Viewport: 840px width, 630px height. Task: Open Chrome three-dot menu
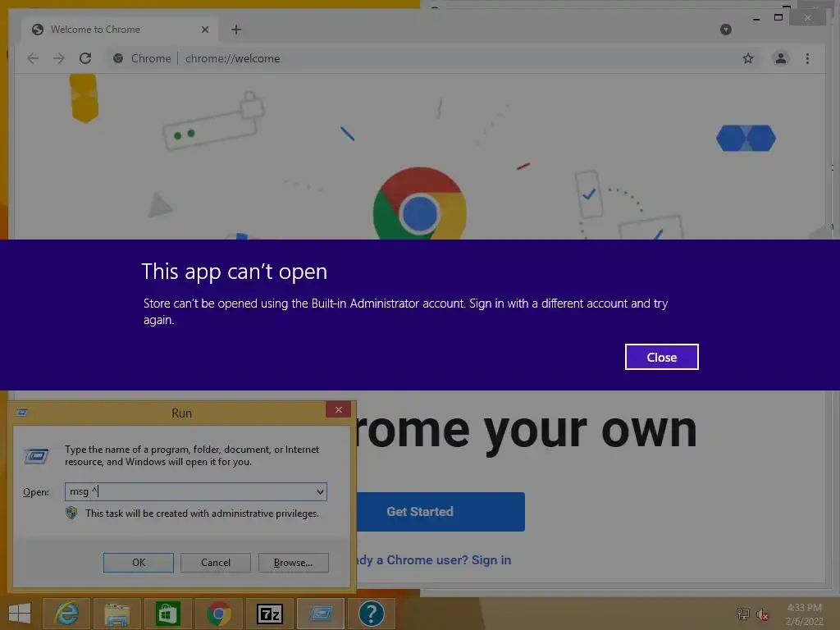pyautogui.click(x=807, y=58)
